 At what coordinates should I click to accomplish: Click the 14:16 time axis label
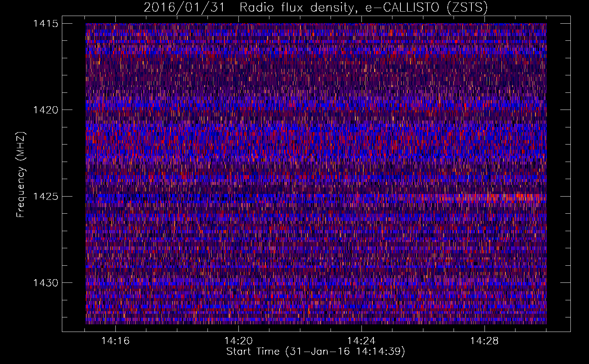[x=115, y=341]
